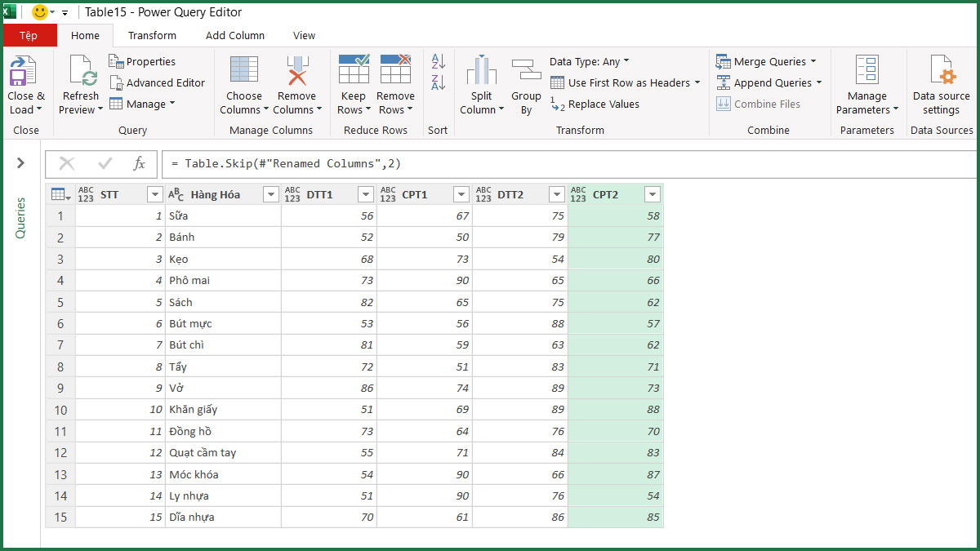Viewport: 980px width, 551px height.
Task: Switch to the Transform ribbon tab
Action: click(151, 35)
